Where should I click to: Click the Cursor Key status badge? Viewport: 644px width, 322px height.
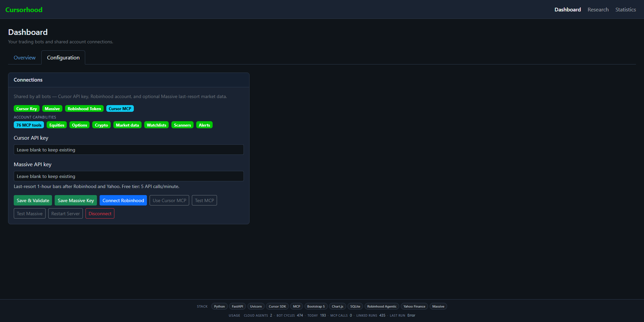pos(26,108)
